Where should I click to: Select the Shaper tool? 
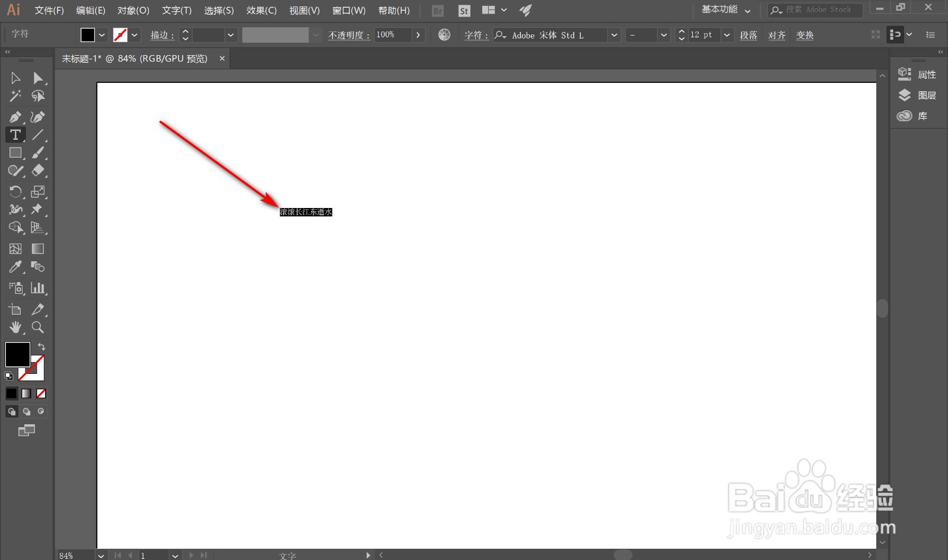tap(15, 171)
